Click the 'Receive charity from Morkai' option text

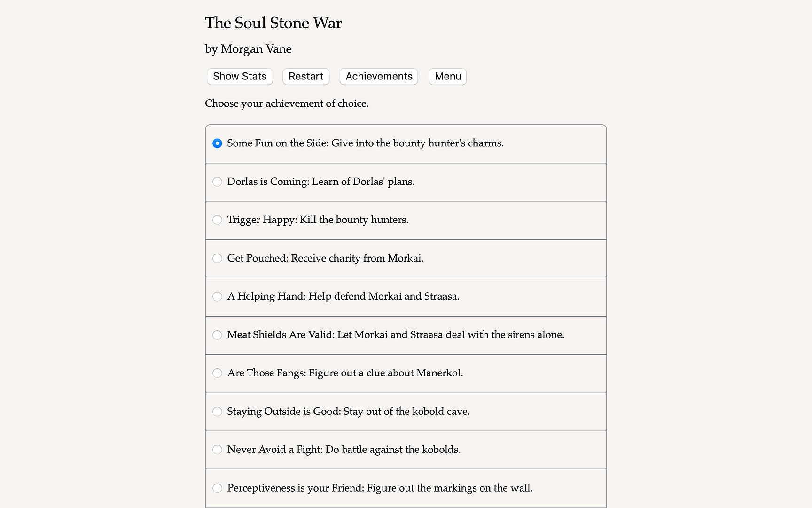click(x=357, y=258)
